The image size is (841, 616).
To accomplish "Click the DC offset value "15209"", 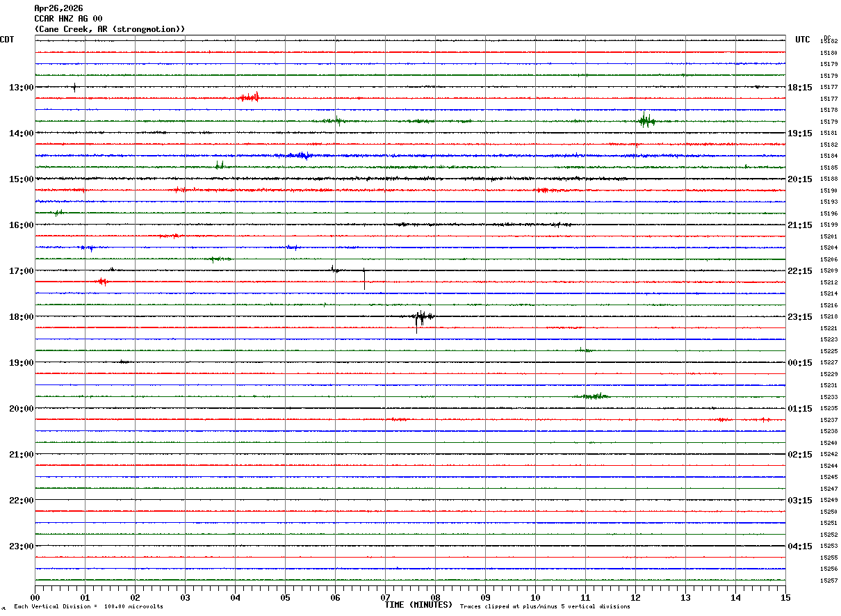I will tap(828, 271).
